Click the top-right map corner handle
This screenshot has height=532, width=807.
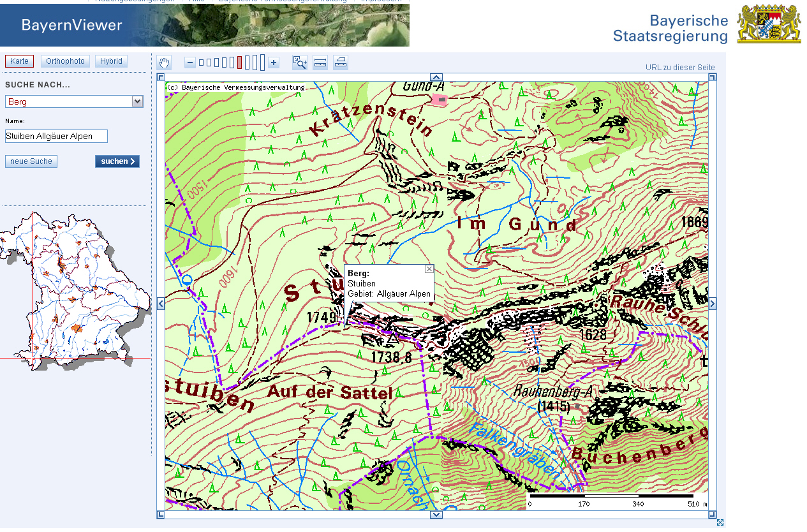[713, 77]
